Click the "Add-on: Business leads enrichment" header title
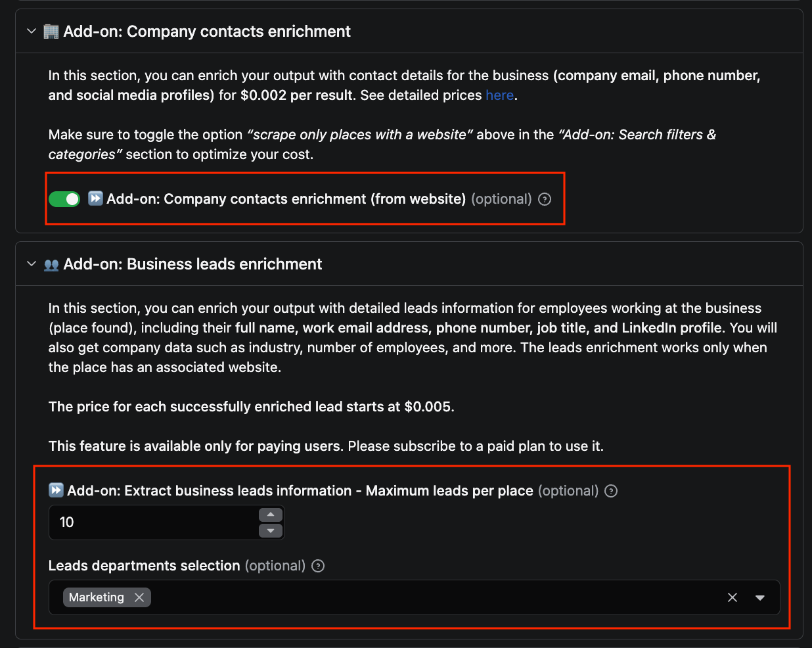 [x=192, y=264]
